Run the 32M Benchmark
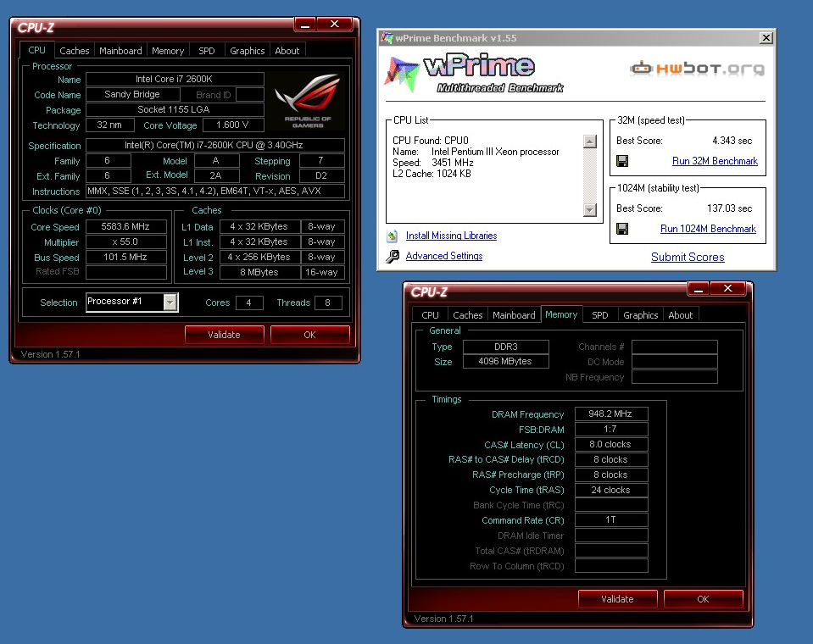Viewport: 813px width, 644px height. [x=715, y=161]
